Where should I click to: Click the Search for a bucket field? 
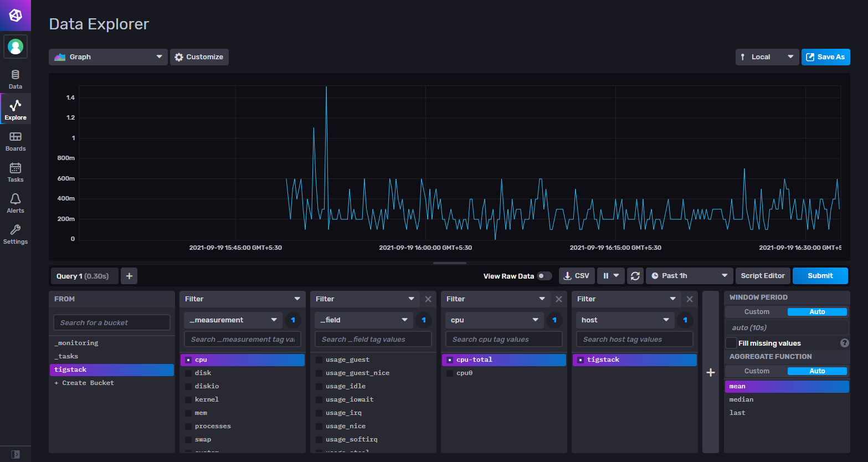(x=111, y=322)
